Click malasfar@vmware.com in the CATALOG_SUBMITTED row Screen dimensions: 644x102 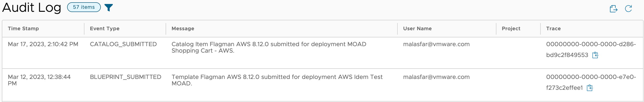pyautogui.click(x=436, y=44)
